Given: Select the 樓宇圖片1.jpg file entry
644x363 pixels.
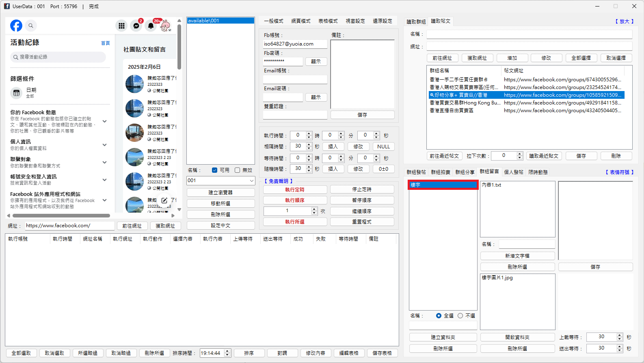Looking at the screenshot, I should [497, 278].
